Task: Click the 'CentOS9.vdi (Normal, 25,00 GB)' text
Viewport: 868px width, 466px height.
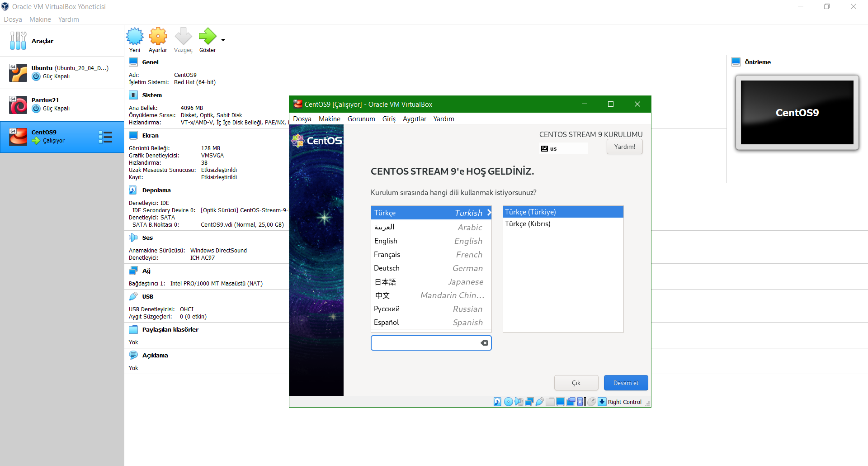Action: (x=242, y=224)
